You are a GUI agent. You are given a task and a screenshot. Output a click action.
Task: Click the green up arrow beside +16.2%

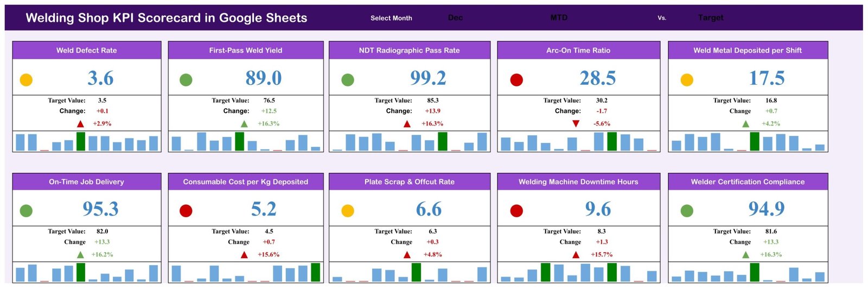(80, 255)
